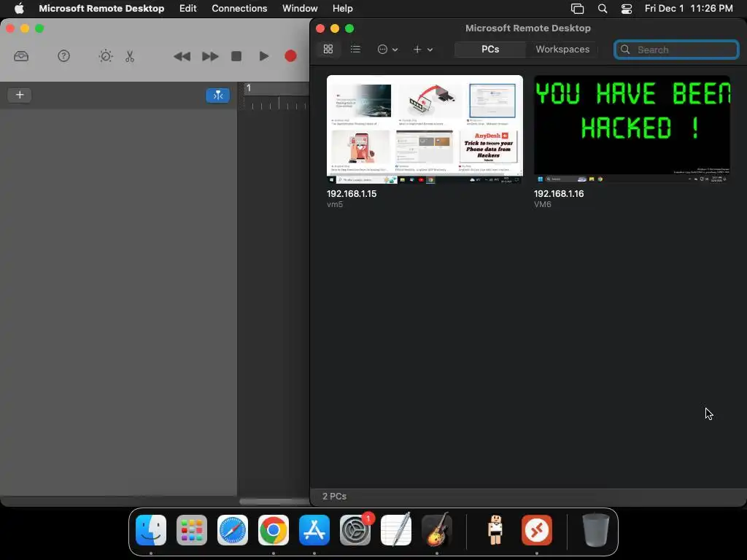Open the pixel character app in Dock
The height and width of the screenshot is (560, 747).
point(496,529)
